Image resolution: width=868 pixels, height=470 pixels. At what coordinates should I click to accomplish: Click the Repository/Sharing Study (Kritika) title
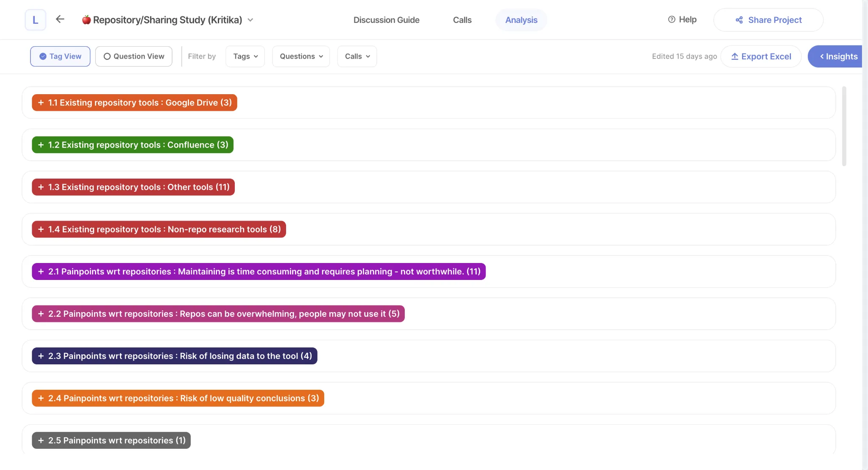(x=167, y=20)
